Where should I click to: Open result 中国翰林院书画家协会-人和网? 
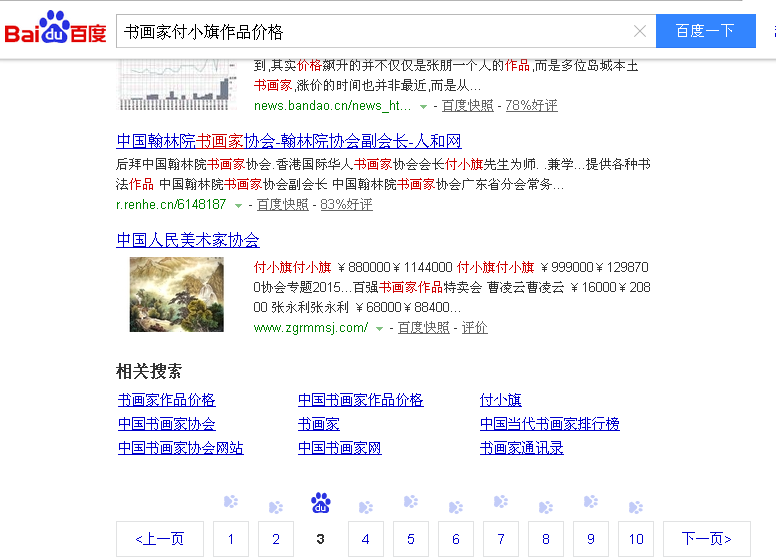point(289,141)
